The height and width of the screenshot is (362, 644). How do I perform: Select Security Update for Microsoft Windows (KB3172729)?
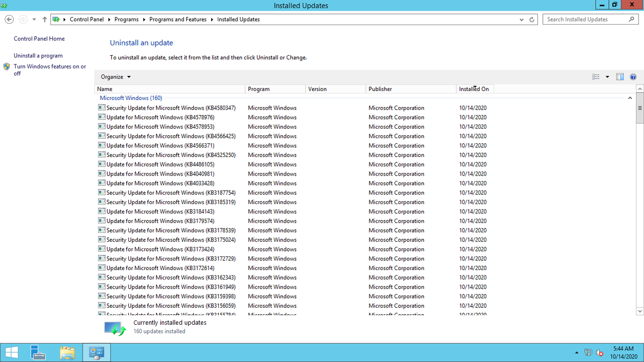171,258
